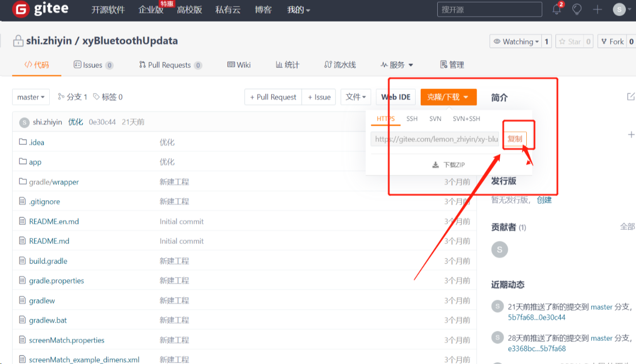Click the build.gradle file icon
This screenshot has width=636, height=364.
pos(22,260)
